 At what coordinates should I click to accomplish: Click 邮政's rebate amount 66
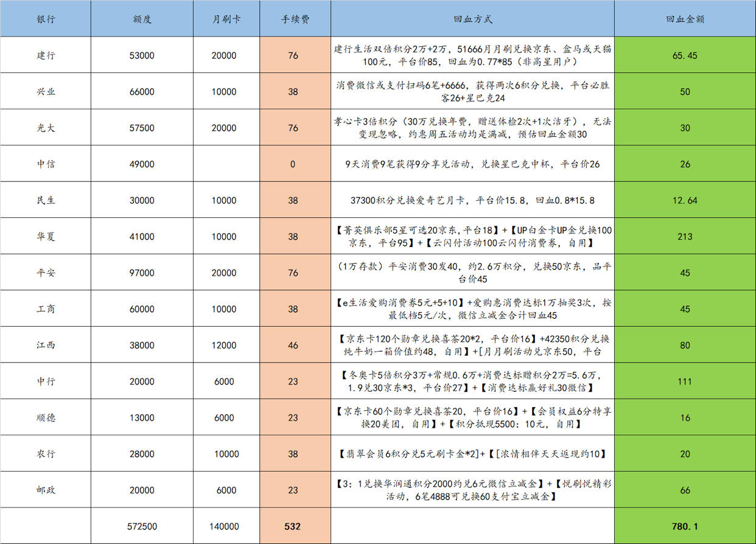(685, 490)
